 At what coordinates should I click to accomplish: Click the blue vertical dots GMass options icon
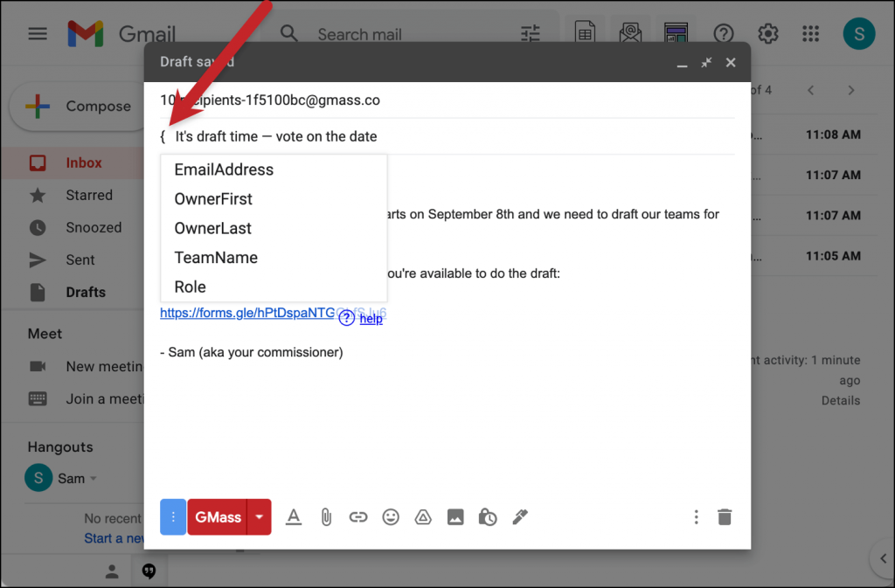coord(172,516)
